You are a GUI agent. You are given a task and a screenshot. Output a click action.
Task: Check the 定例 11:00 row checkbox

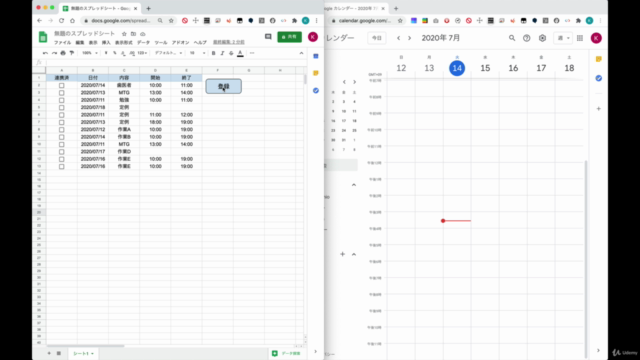(x=62, y=115)
